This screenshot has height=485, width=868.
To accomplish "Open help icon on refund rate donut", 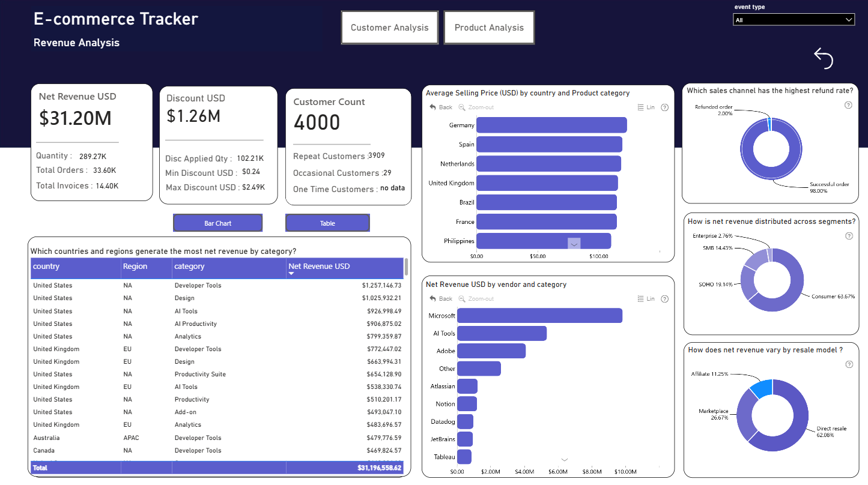I will 848,105.
